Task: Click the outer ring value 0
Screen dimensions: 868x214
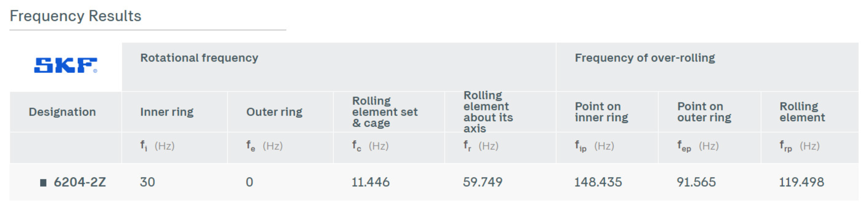Action: pos(249,182)
